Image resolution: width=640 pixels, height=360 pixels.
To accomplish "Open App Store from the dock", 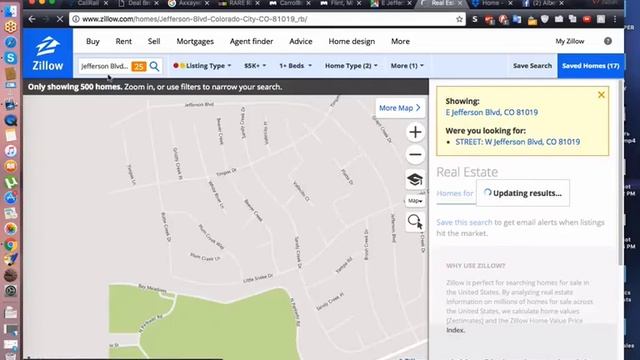I will pyautogui.click(x=11, y=198).
